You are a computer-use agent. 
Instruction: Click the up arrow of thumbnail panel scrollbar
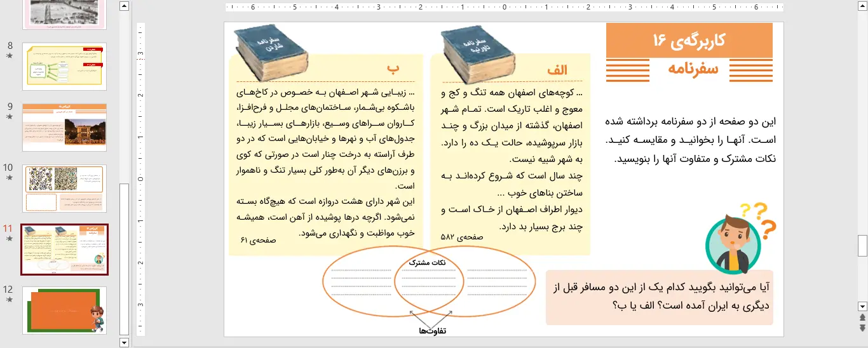(x=124, y=6)
